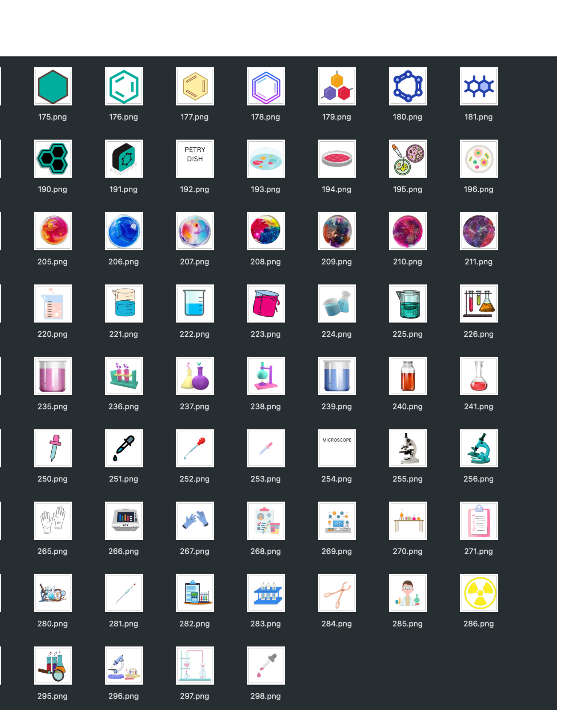The width and height of the screenshot is (562, 728).
Task: Select the pink spilling beaker 223.png
Action: coord(266,304)
